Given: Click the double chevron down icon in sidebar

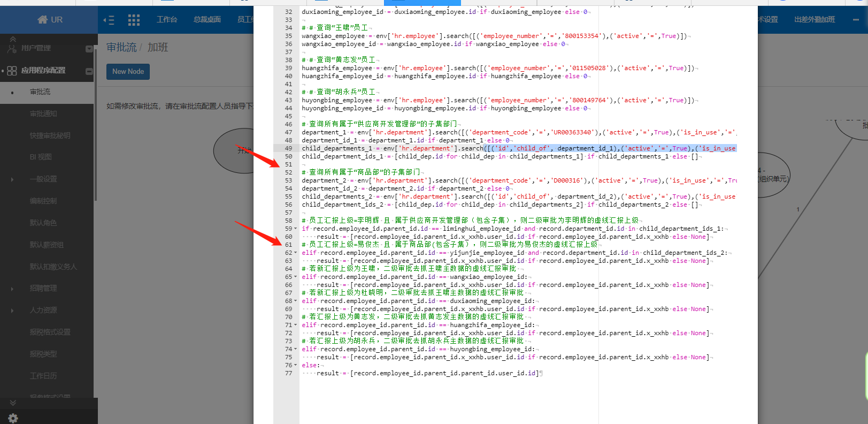Looking at the screenshot, I should (13, 403).
